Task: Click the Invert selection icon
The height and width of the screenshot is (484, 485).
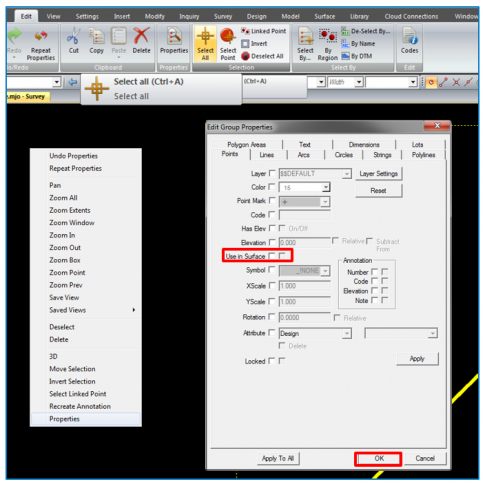Action: click(x=245, y=44)
